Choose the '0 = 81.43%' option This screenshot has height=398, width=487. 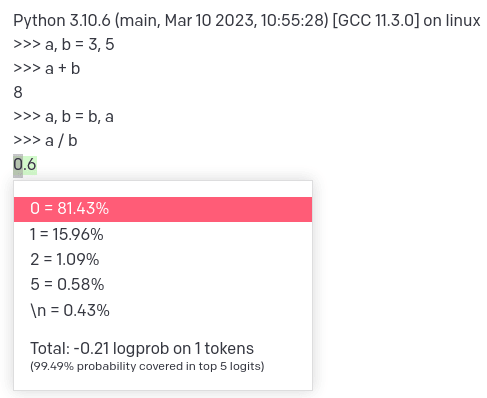[x=163, y=209]
